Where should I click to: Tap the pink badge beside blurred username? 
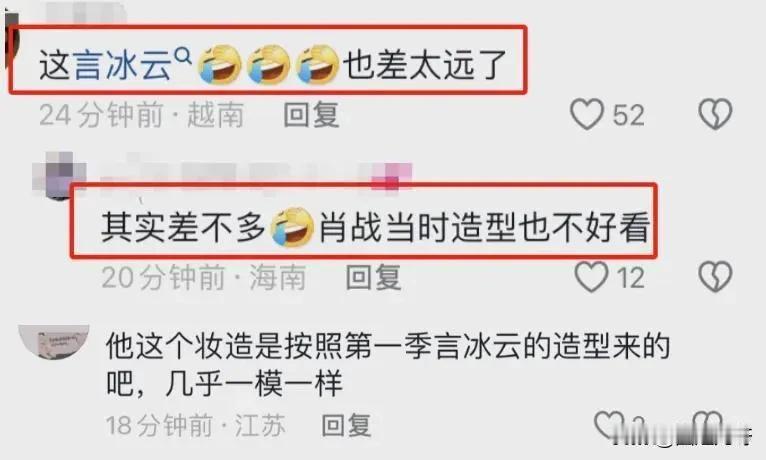click(x=391, y=177)
